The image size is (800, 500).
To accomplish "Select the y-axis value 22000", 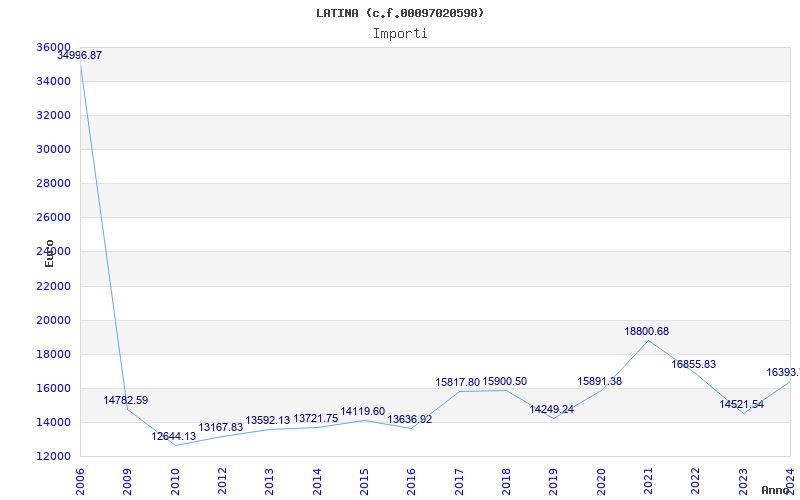I will [54, 286].
